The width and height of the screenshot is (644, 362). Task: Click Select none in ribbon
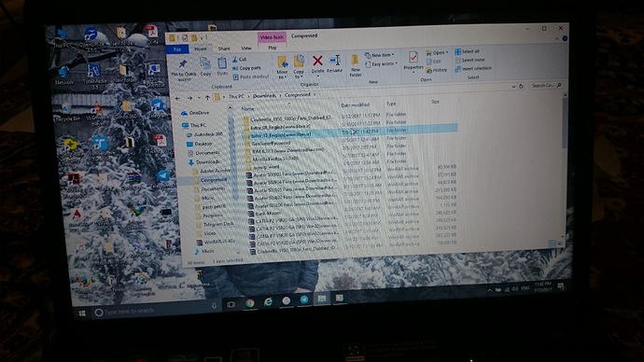click(x=469, y=60)
